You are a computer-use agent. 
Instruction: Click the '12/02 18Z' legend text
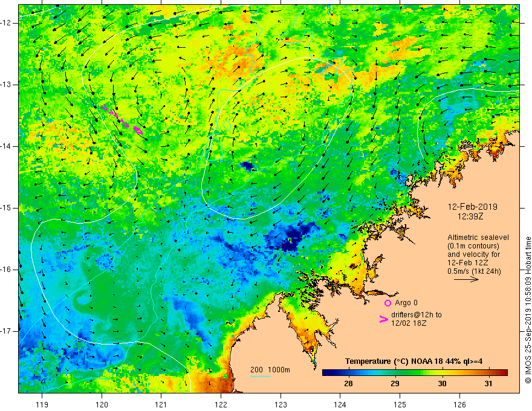(x=409, y=323)
